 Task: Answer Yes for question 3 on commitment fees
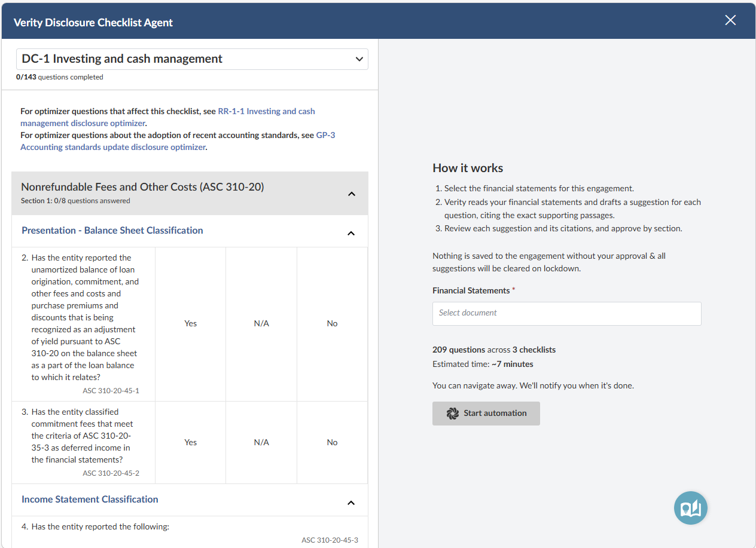190,442
